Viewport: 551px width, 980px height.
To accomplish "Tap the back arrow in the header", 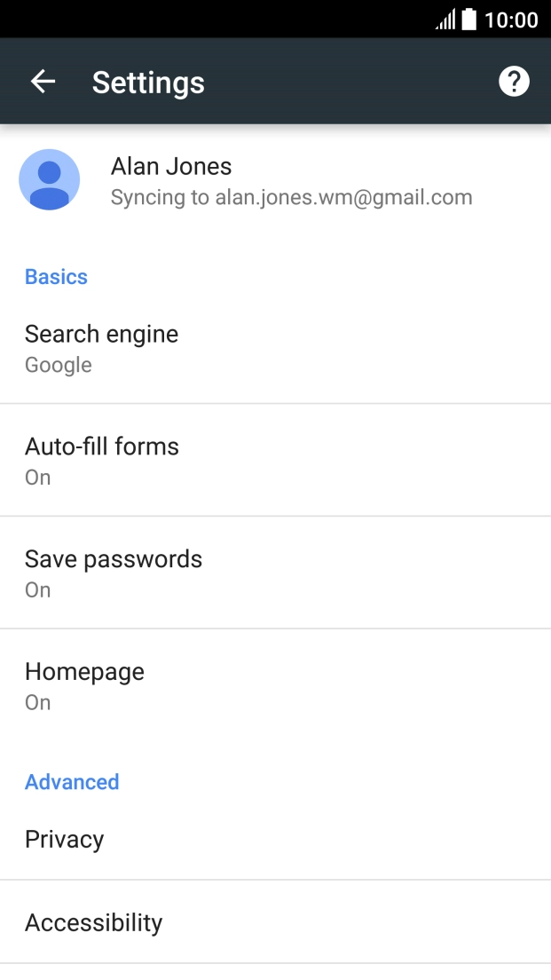I will (x=43, y=82).
